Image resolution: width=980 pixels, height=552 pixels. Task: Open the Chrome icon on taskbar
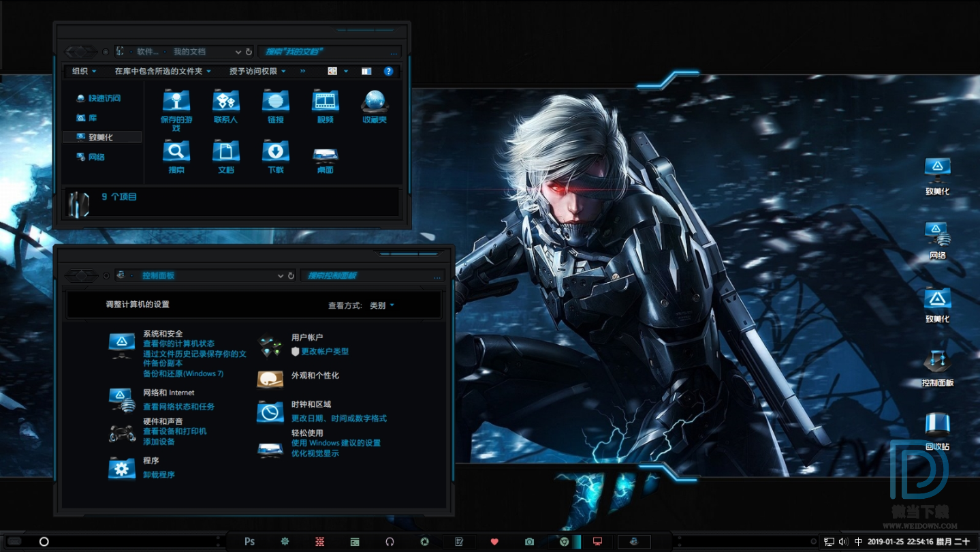(564, 542)
